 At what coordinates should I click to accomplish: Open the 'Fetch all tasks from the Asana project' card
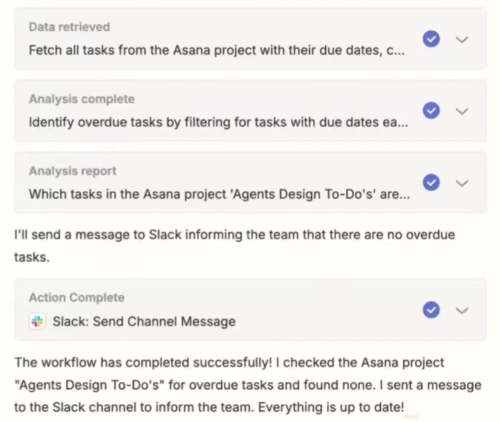coord(250,39)
